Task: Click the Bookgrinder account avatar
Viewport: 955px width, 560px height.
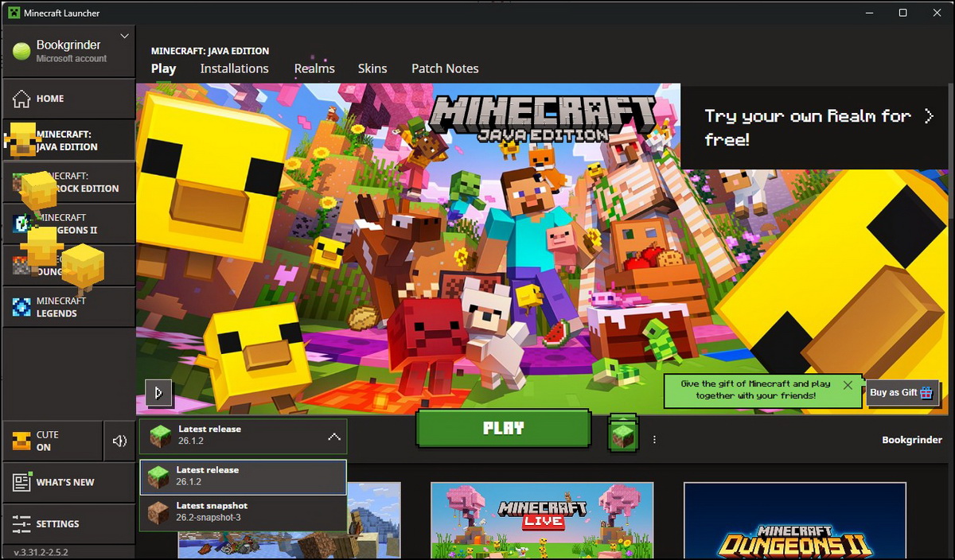Action: click(x=21, y=51)
